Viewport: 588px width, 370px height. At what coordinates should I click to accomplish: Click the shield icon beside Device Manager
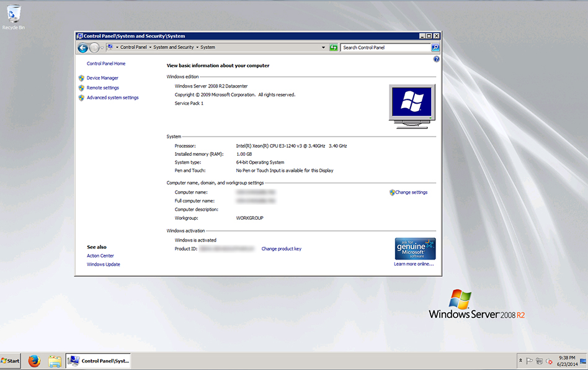81,78
